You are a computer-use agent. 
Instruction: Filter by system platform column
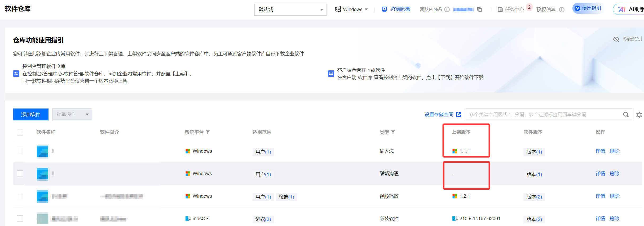click(x=208, y=132)
